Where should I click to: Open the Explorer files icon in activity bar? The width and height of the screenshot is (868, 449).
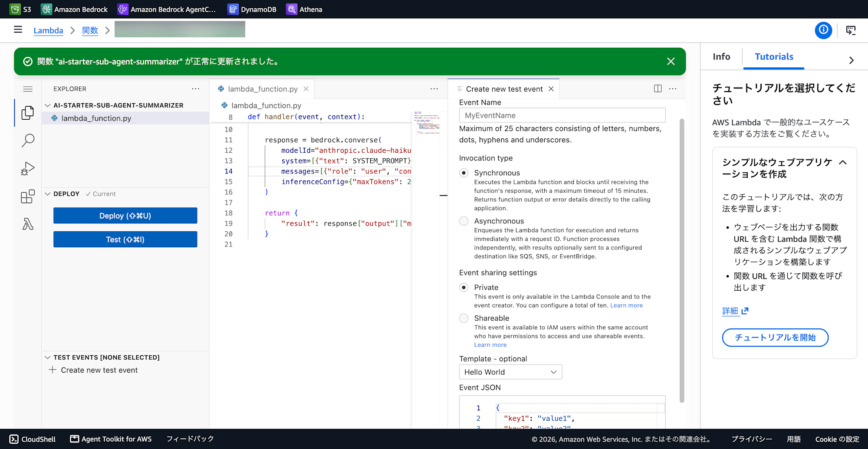tap(28, 113)
